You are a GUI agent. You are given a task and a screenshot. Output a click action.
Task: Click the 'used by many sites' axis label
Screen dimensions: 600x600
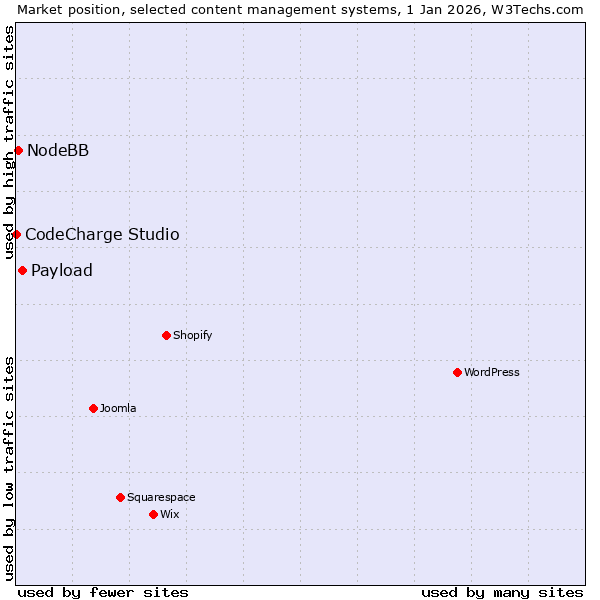(x=502, y=593)
